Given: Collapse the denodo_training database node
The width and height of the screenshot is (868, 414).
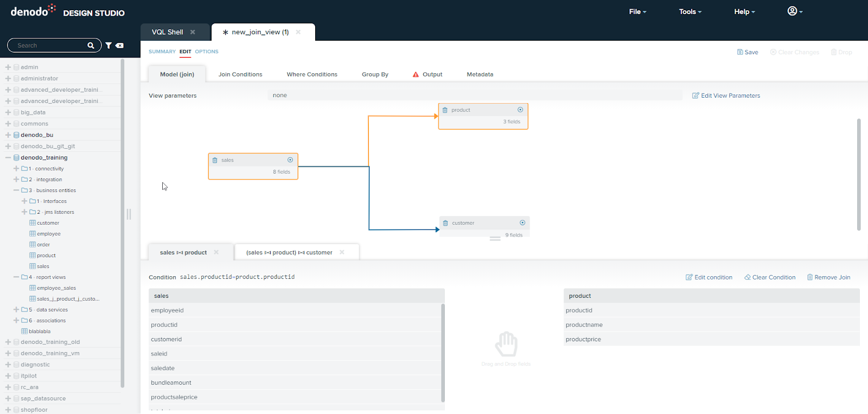Looking at the screenshot, I should click(x=8, y=158).
